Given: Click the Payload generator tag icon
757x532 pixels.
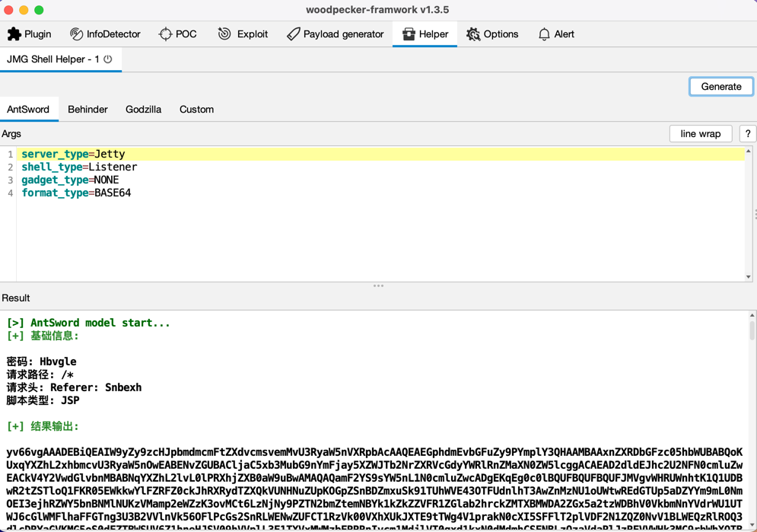Looking at the screenshot, I should 293,33.
